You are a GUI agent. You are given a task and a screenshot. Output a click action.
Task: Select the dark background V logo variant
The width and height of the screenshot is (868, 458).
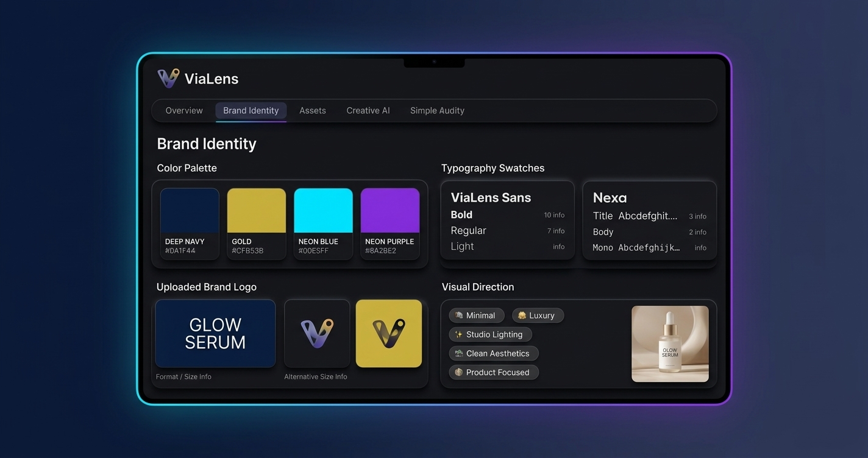(317, 333)
